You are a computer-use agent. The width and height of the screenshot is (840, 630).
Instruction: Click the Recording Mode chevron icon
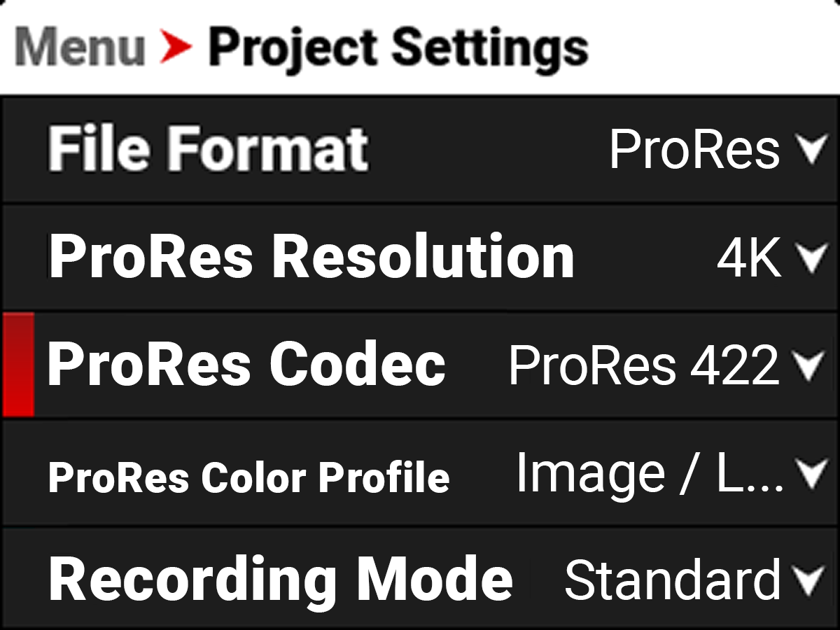(x=812, y=581)
